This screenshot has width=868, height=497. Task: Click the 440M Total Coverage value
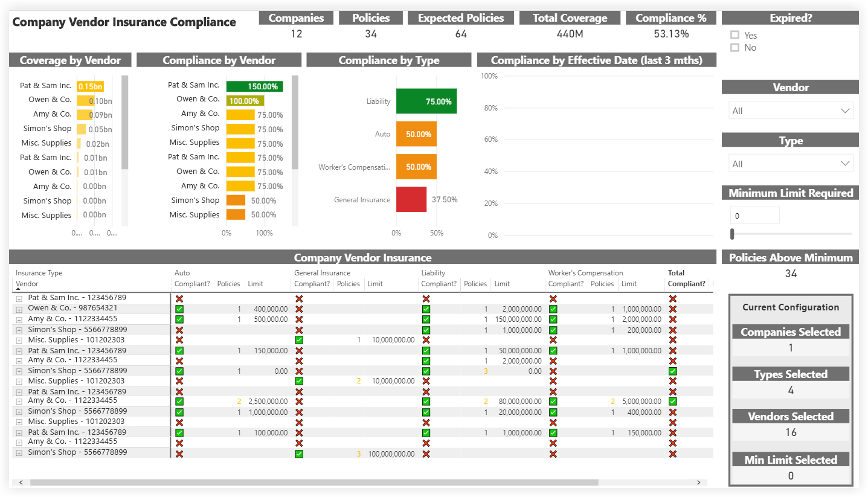pos(570,34)
